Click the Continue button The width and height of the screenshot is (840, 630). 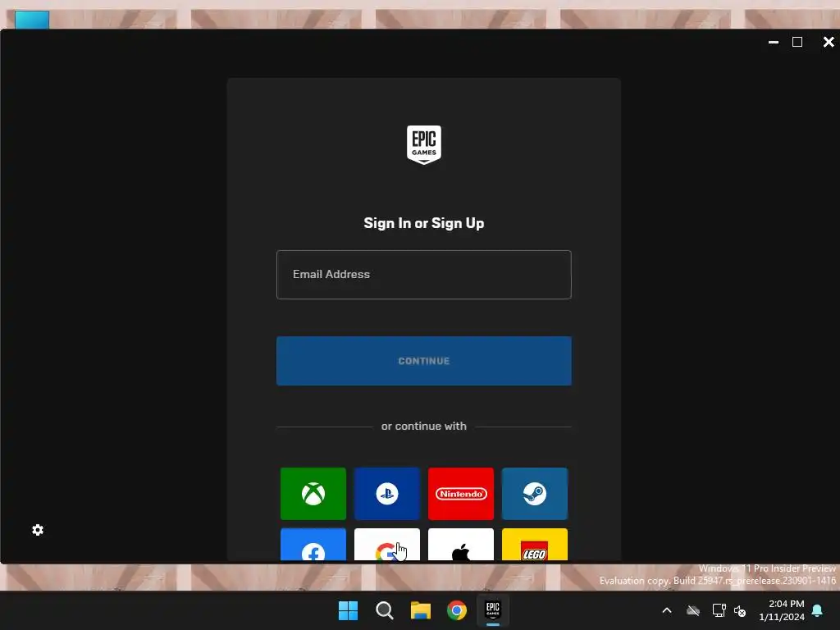[x=424, y=361]
